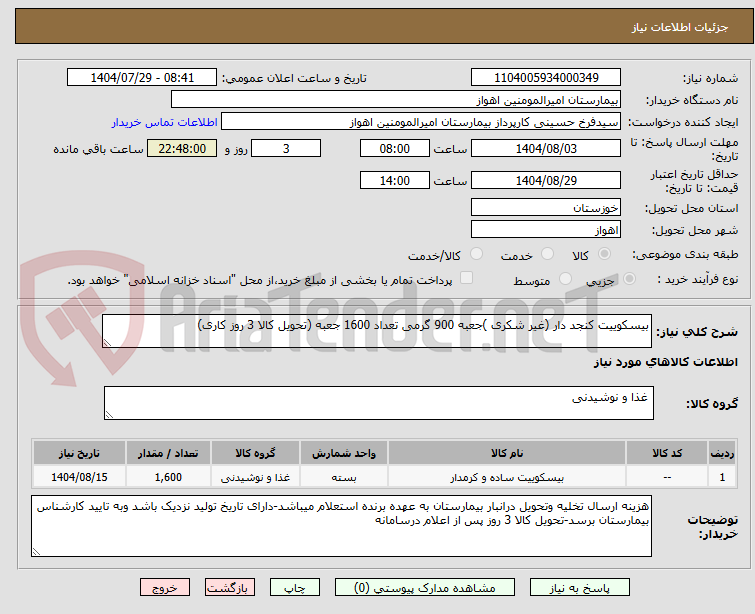This screenshot has width=755, height=614.
Task: Click the خروج exit button
Action: (165, 588)
